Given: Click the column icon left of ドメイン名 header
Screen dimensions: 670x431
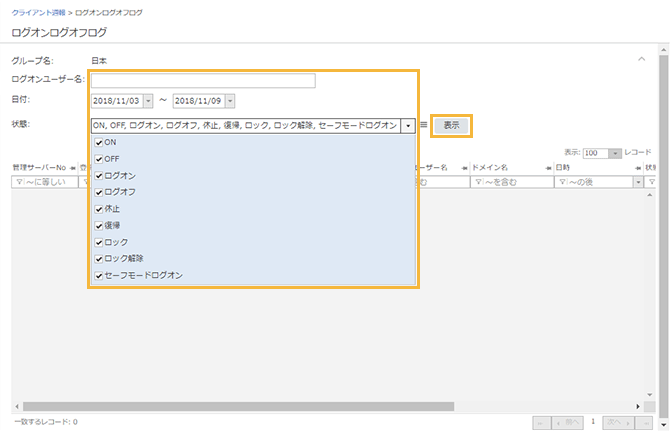Looking at the screenshot, I should point(464,168).
